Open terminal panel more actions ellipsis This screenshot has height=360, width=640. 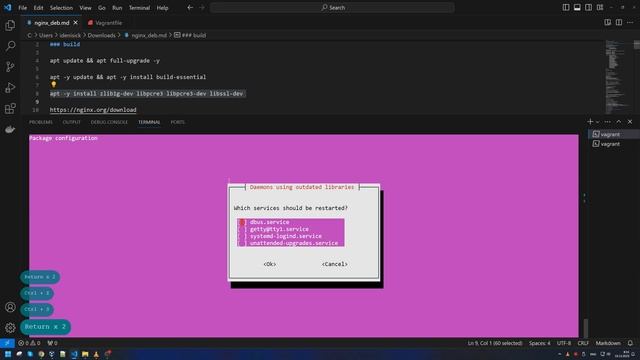pyautogui.click(x=607, y=122)
